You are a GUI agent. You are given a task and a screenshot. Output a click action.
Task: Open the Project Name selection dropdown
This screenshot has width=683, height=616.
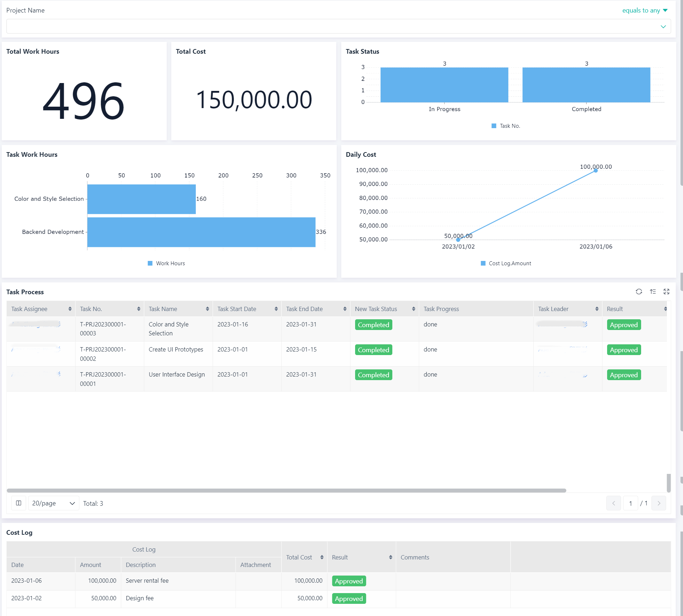coord(338,26)
